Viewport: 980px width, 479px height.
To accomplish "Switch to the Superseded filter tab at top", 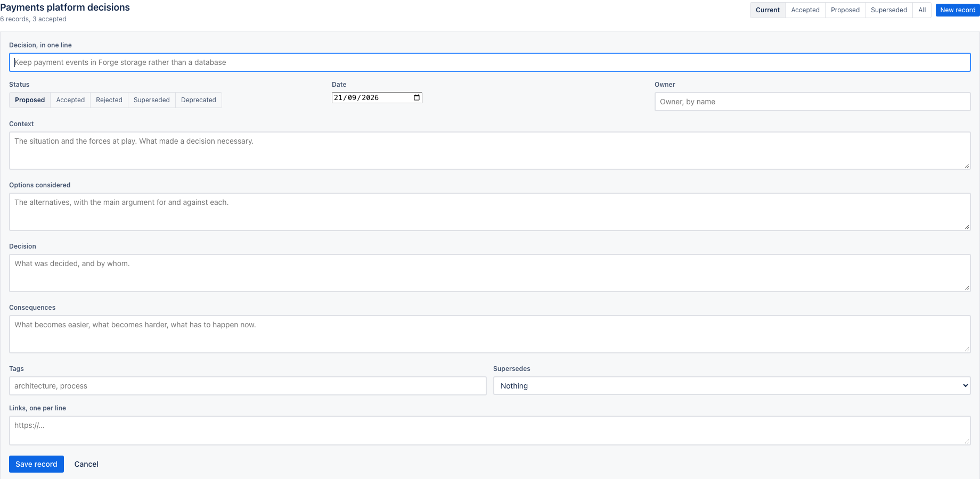I will click(x=889, y=10).
